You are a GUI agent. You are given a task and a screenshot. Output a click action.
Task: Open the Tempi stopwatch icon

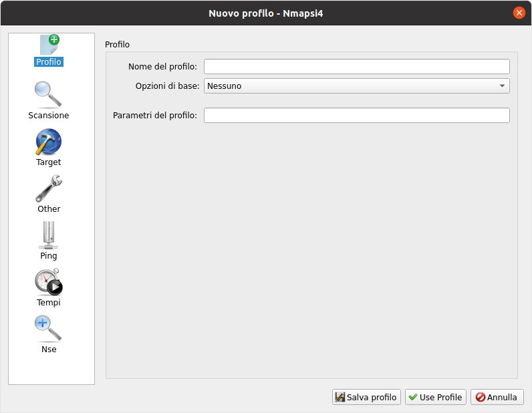49,281
